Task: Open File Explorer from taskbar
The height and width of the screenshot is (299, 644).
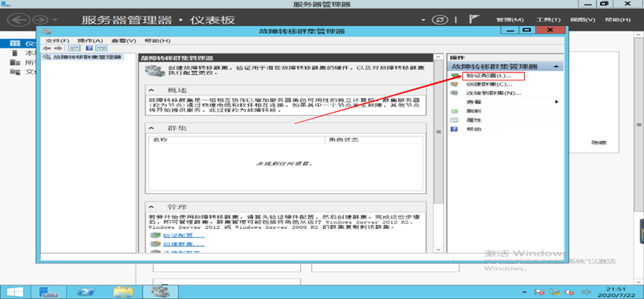Action: click(123, 292)
